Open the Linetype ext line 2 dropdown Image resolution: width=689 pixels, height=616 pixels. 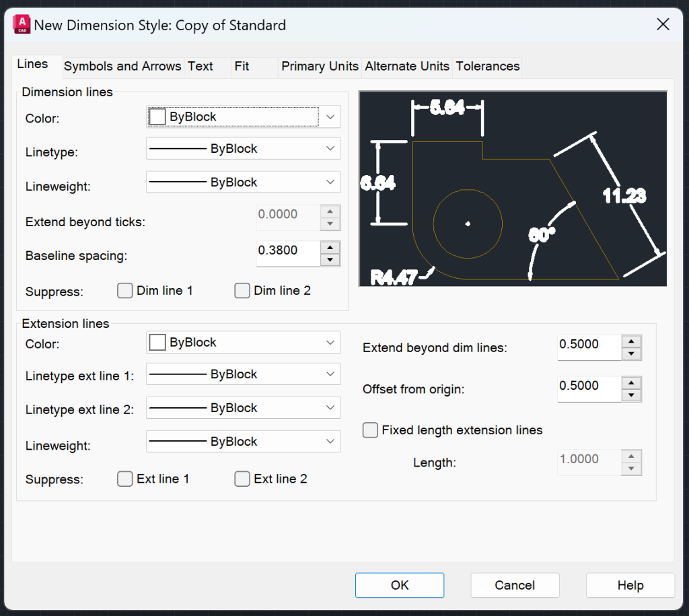[x=330, y=407]
